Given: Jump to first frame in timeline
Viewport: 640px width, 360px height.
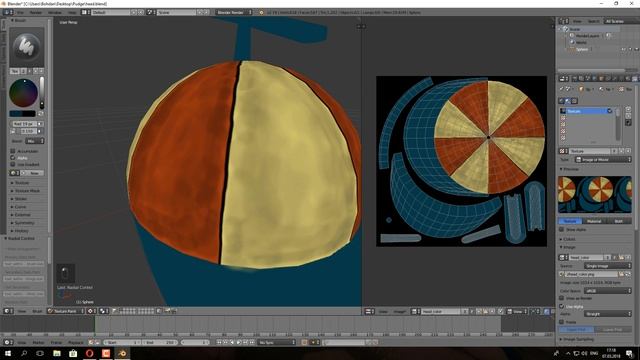Looking at the screenshot, I should tap(219, 342).
